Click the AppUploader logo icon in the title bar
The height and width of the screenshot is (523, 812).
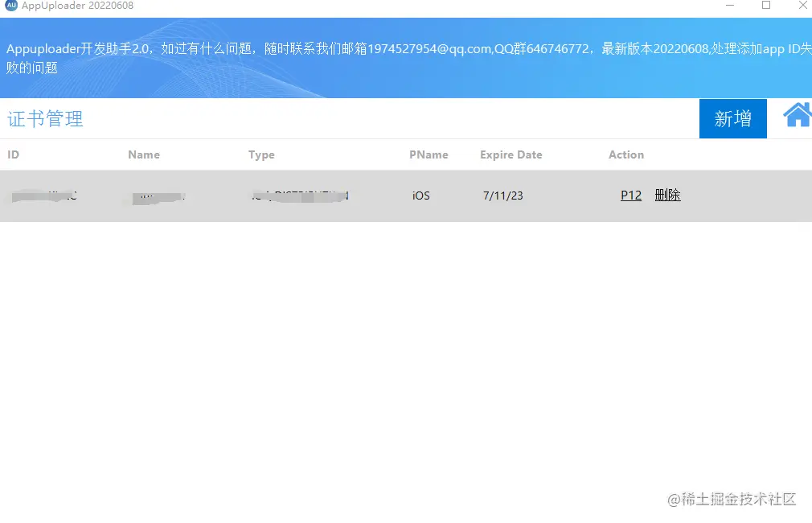pos(11,5)
